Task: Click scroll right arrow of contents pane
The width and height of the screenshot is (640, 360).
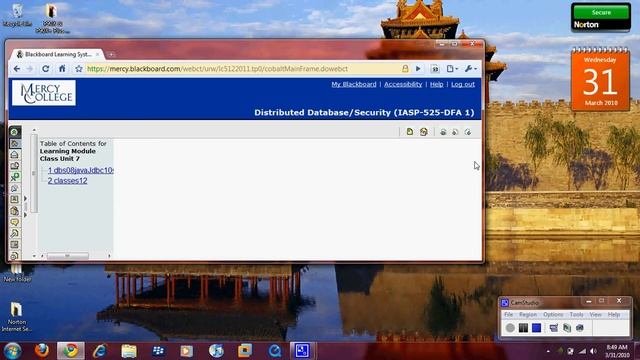Action: pyautogui.click(x=109, y=256)
